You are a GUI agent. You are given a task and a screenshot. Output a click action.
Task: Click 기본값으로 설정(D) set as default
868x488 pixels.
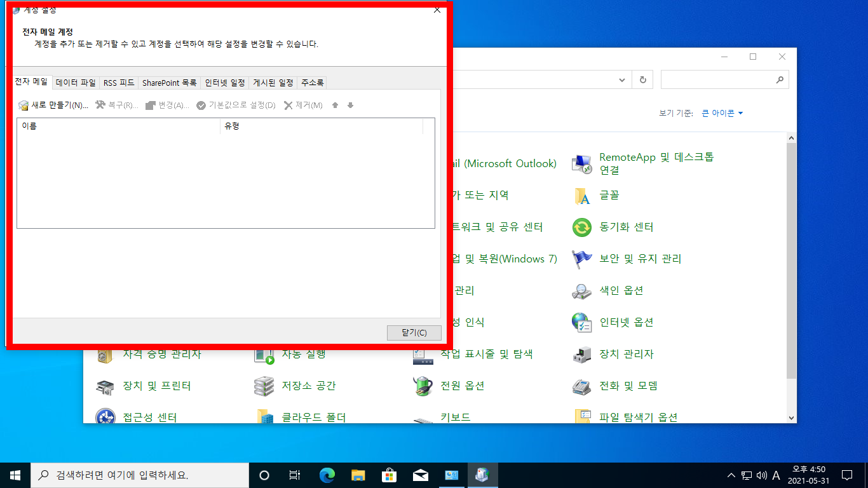click(236, 105)
